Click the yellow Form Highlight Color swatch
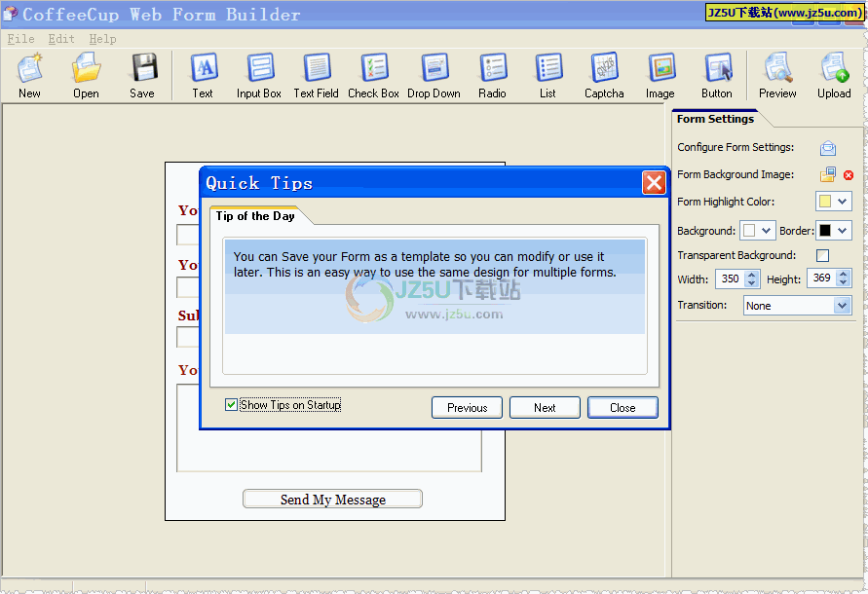The image size is (868, 594). coord(825,202)
